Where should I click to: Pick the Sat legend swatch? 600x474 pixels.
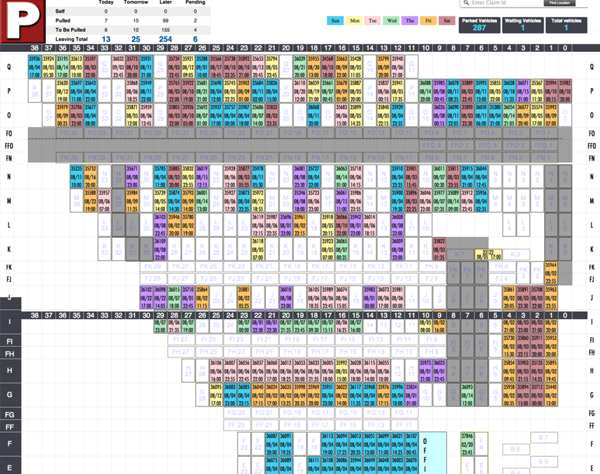tap(446, 19)
